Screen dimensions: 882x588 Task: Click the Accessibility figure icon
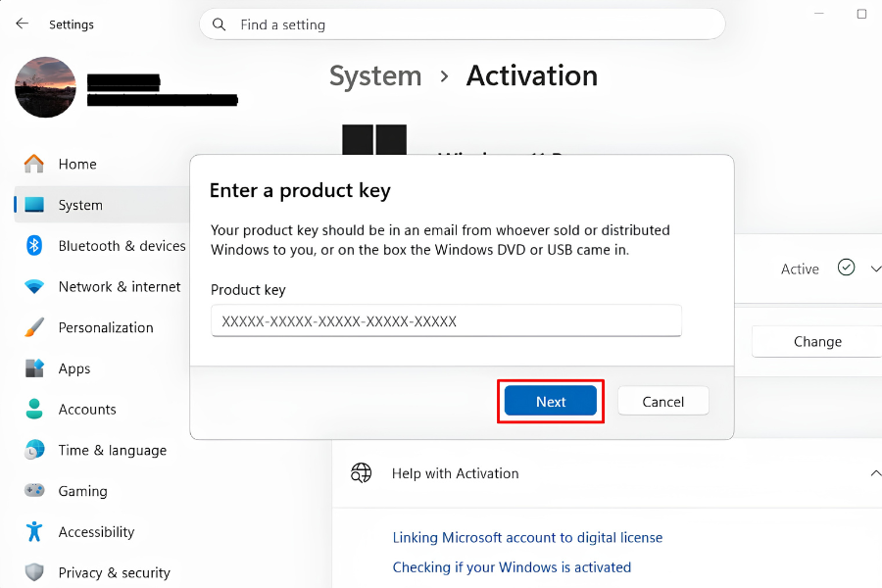tap(34, 532)
